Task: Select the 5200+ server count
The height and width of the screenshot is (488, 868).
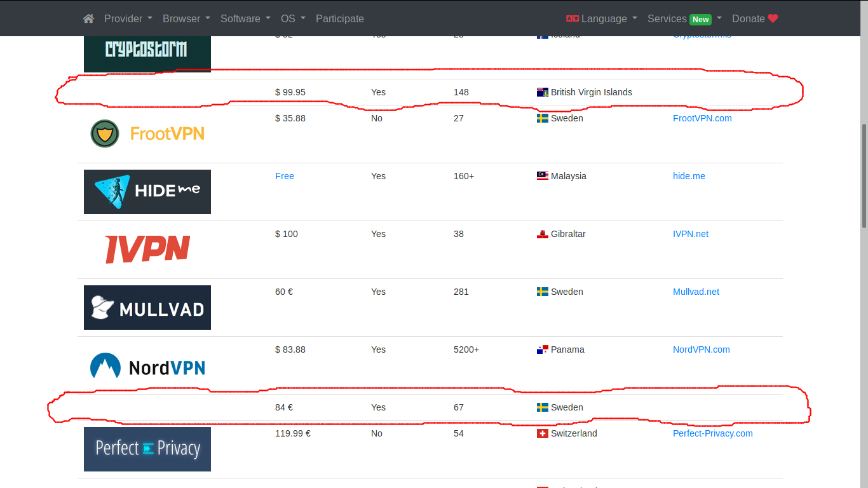Action: tap(466, 349)
